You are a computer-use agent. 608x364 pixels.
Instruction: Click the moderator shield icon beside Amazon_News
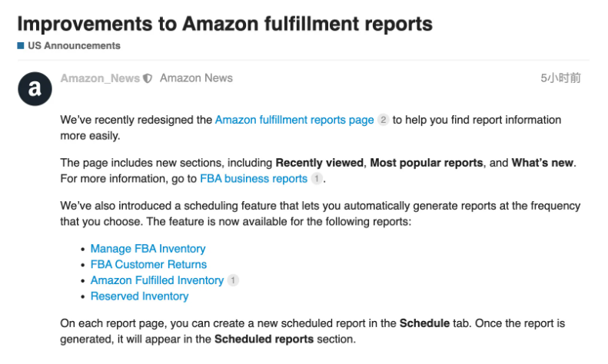point(148,78)
